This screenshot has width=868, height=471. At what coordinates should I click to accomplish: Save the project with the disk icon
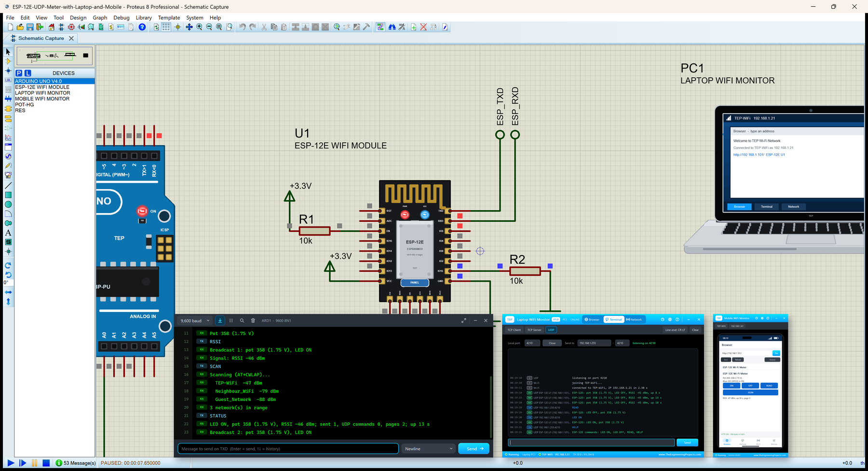[x=30, y=27]
